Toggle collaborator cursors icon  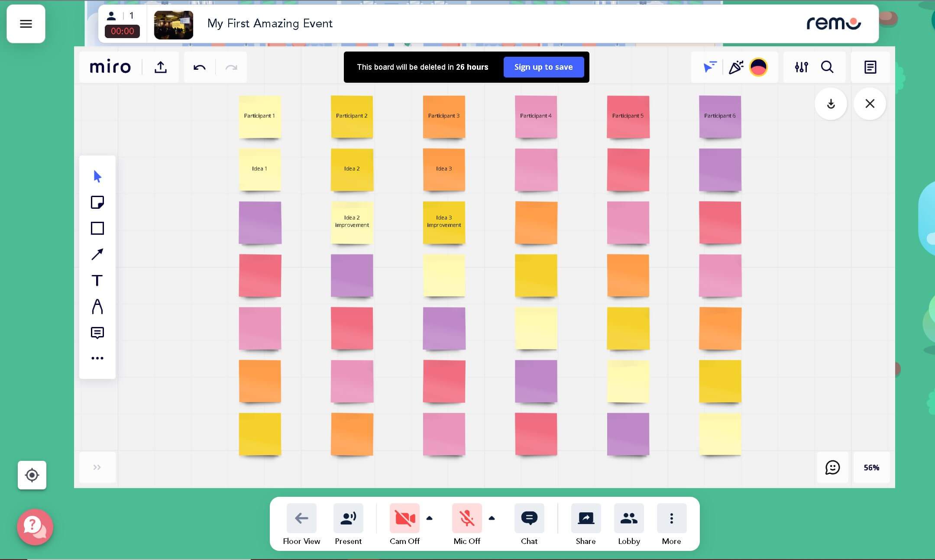coord(710,67)
